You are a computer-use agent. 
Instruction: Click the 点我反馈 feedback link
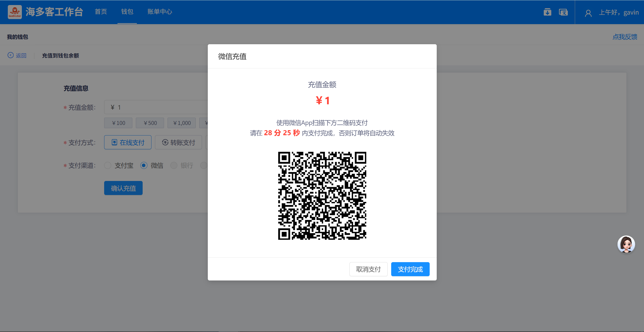tap(625, 37)
